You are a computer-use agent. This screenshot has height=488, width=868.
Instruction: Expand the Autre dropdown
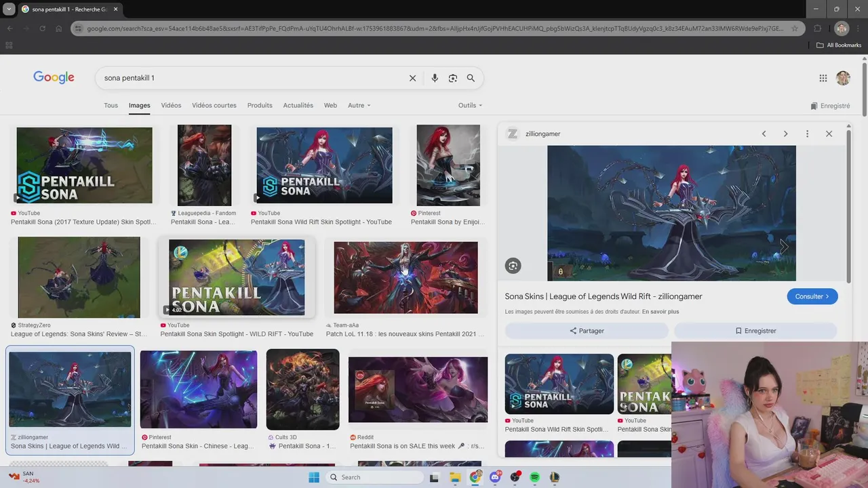(359, 105)
